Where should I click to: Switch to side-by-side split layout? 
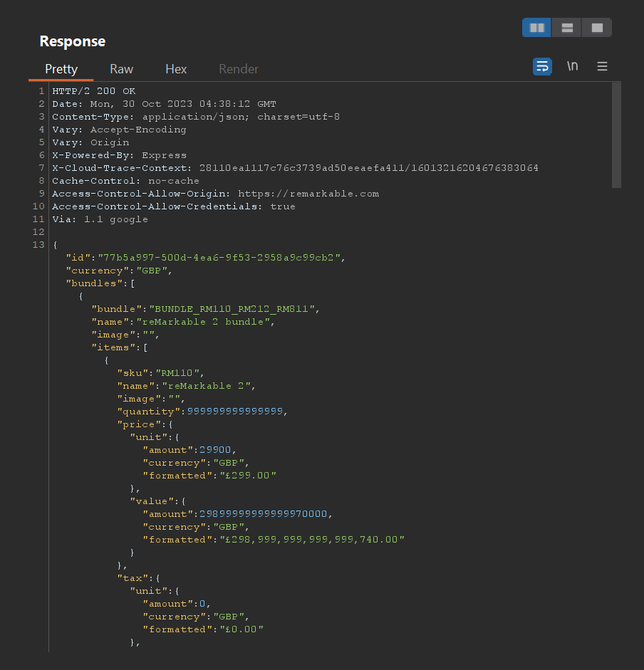[x=536, y=28]
